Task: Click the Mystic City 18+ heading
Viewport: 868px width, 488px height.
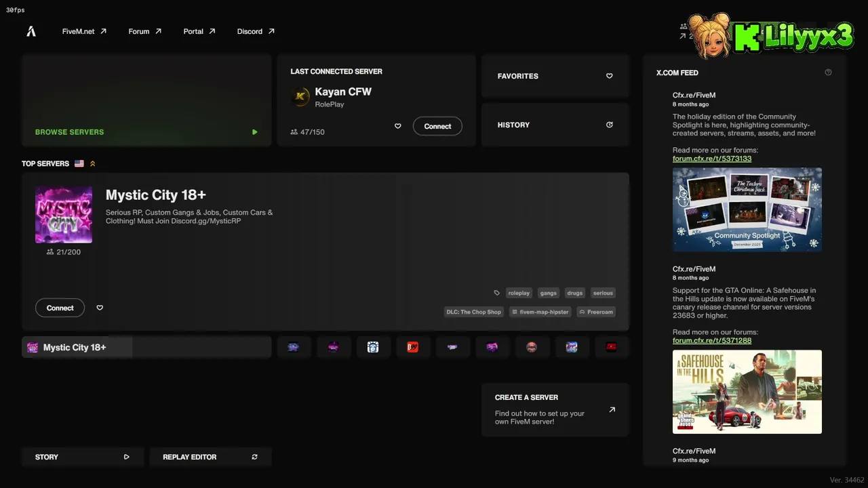Action: (156, 195)
